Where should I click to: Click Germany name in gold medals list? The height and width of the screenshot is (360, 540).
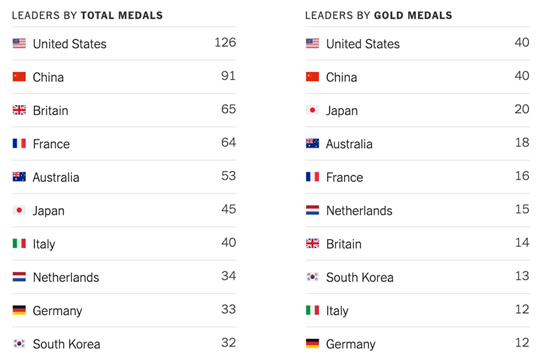351,344
